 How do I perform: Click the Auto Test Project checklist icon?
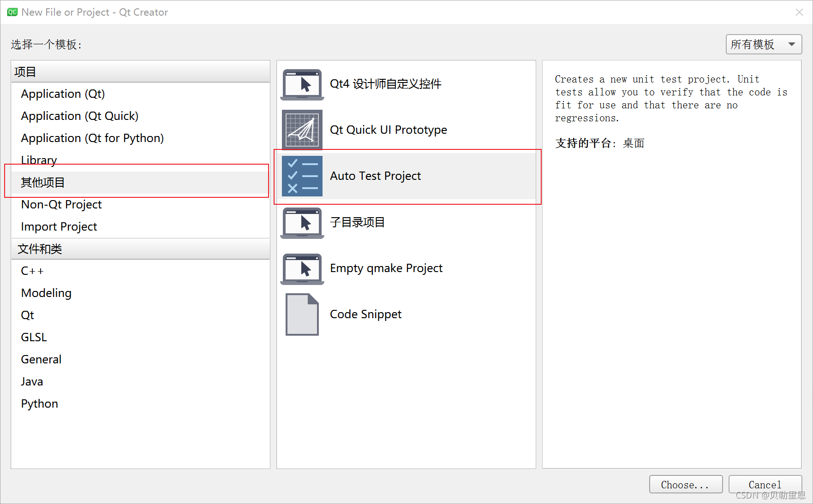[x=302, y=176]
